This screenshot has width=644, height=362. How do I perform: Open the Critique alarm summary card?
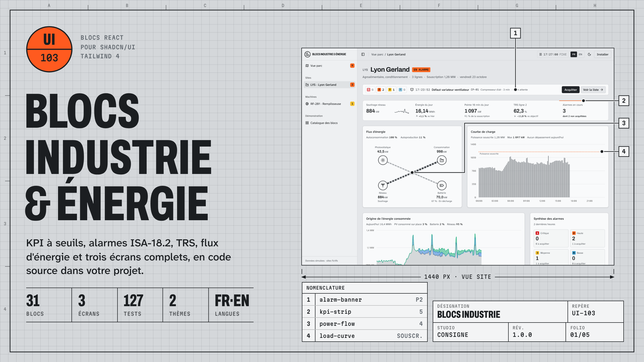[x=551, y=238]
